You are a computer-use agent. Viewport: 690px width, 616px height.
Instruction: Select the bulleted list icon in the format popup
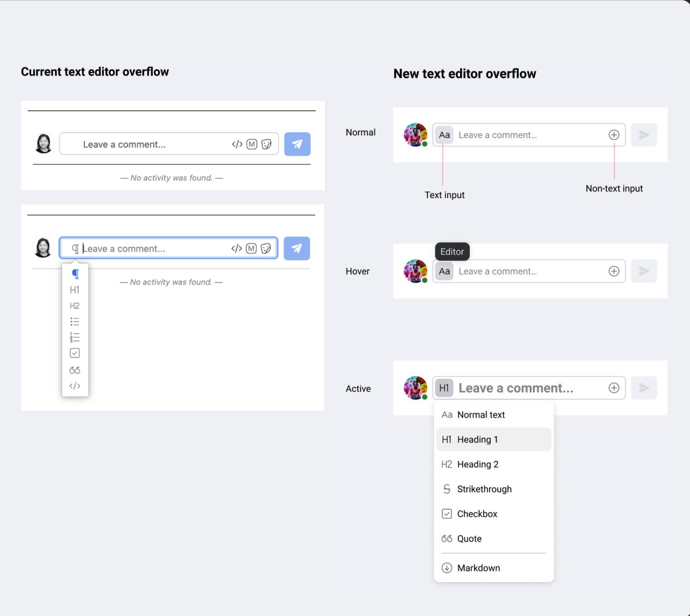pyautogui.click(x=75, y=321)
